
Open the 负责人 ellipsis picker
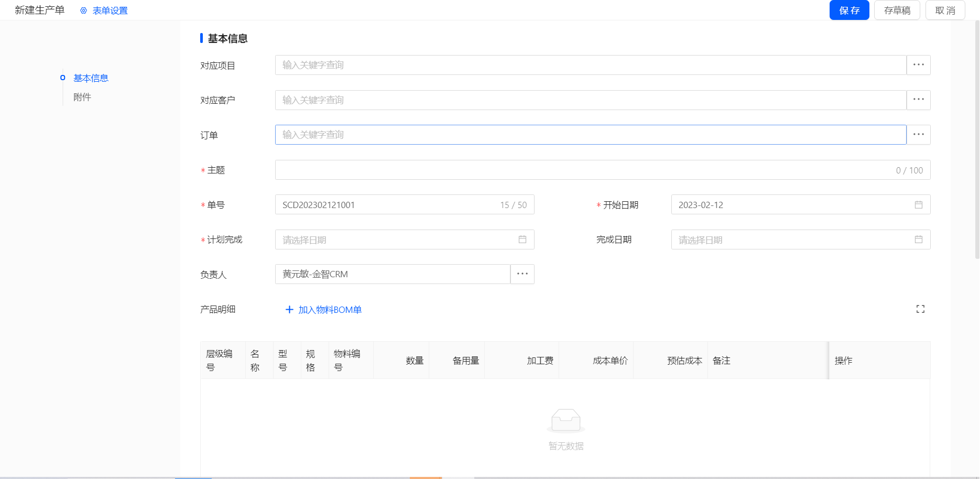(522, 274)
